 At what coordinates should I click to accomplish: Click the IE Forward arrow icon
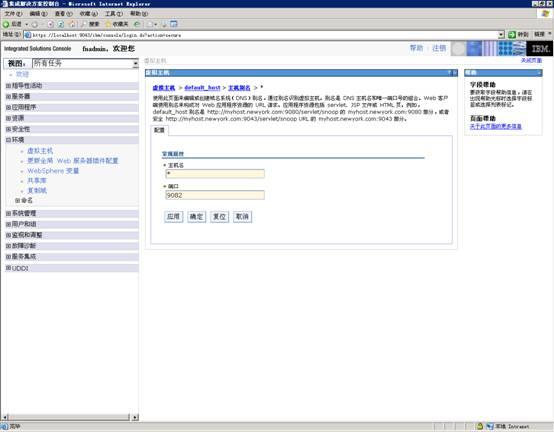pos(35,24)
